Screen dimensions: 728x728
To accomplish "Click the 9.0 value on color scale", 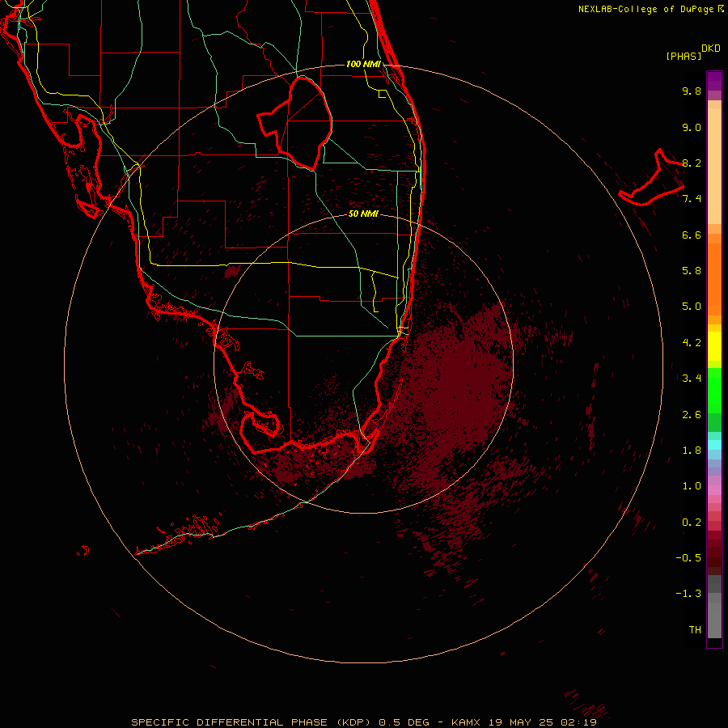I will 692,127.
